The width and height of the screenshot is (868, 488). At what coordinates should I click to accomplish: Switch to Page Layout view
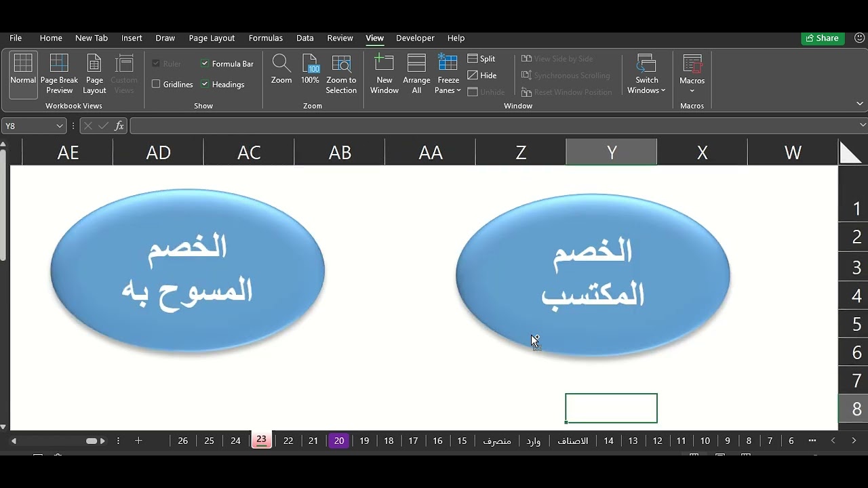[x=94, y=75]
